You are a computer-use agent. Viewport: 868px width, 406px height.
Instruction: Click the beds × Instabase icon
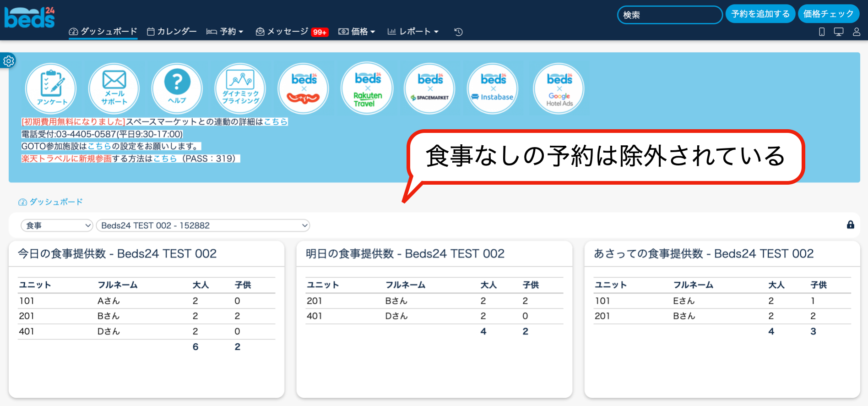pos(493,88)
